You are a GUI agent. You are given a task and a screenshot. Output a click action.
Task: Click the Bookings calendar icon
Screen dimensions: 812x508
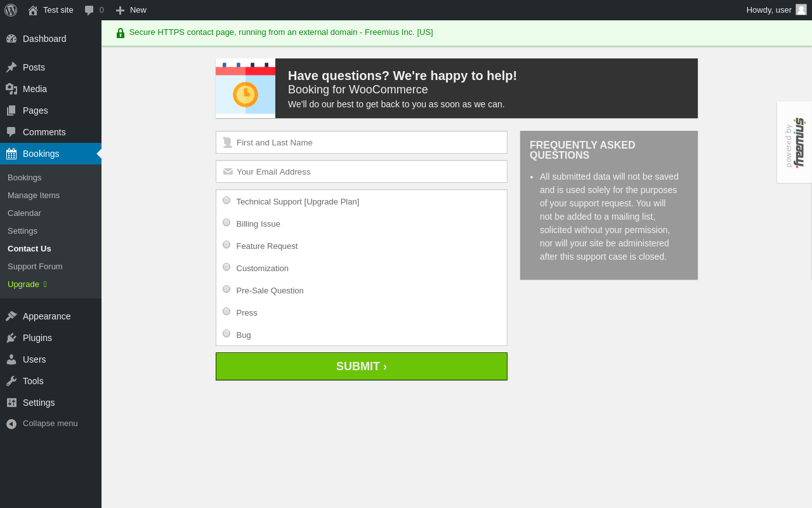click(11, 154)
